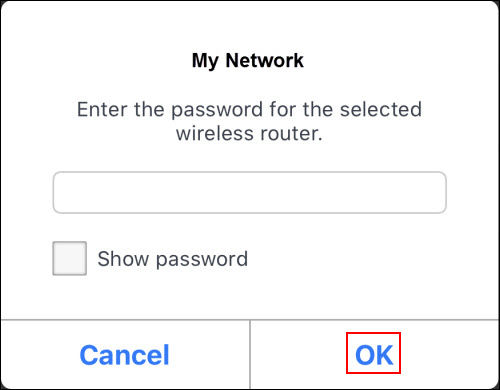Select the red-outlined OK option
Image resolution: width=500 pixels, height=390 pixels.
373,353
